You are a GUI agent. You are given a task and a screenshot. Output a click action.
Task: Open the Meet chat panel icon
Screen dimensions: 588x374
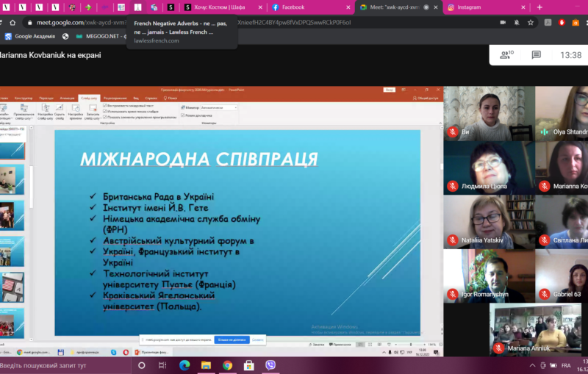[537, 55]
